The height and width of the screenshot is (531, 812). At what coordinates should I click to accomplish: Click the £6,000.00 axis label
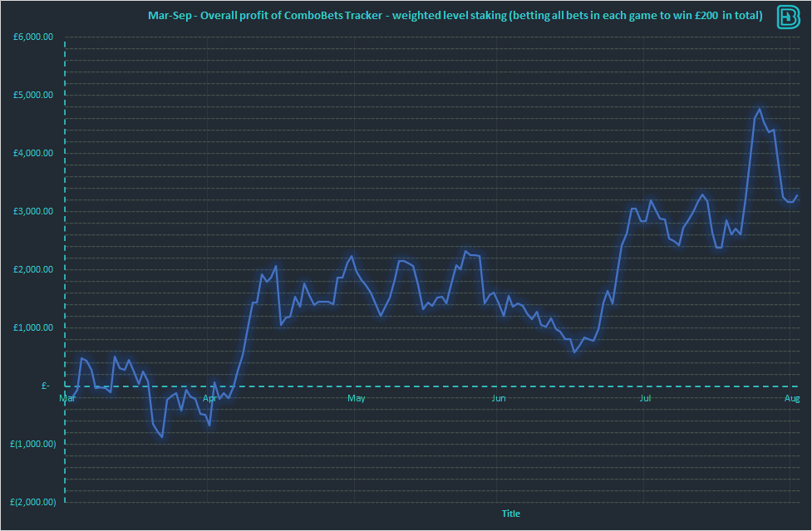click(33, 37)
